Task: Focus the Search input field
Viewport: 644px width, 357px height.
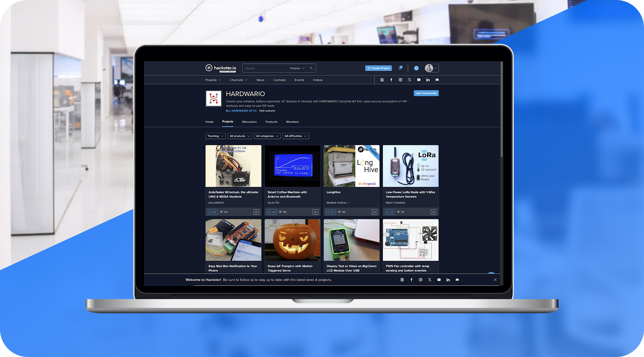Action: click(265, 68)
